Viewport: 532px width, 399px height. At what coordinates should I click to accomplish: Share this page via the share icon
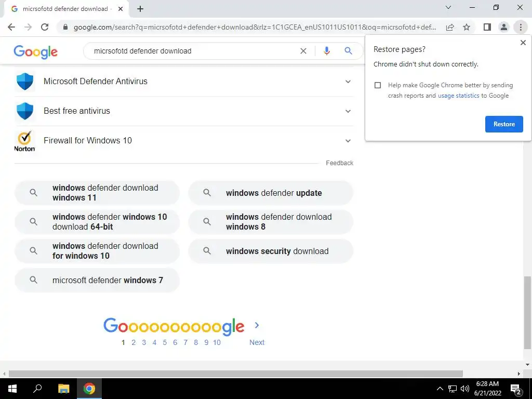(450, 27)
